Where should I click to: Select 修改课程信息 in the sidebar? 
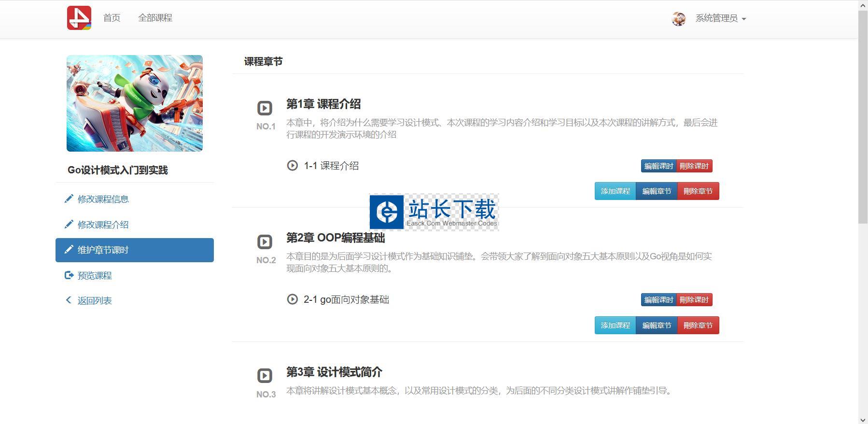(103, 199)
